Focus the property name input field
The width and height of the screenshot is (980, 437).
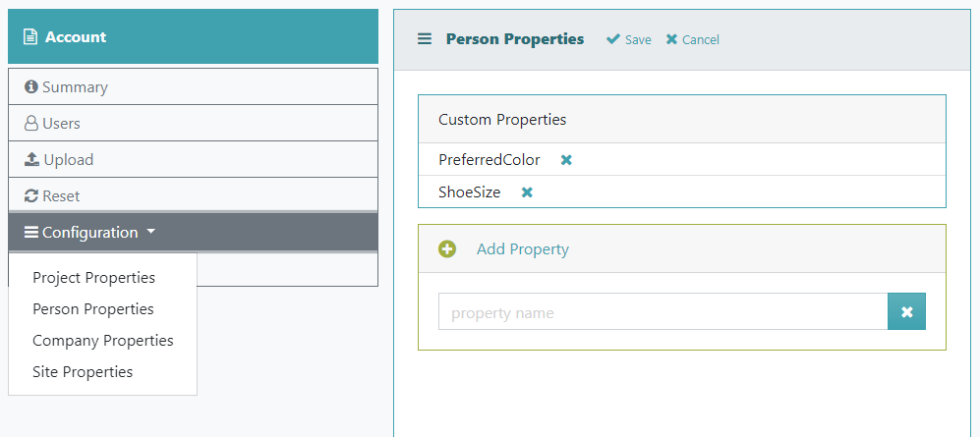click(663, 311)
